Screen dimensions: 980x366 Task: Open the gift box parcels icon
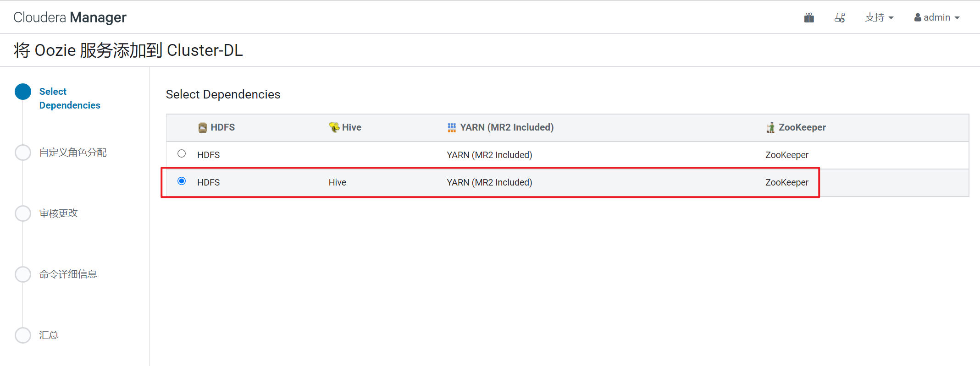coord(809,18)
